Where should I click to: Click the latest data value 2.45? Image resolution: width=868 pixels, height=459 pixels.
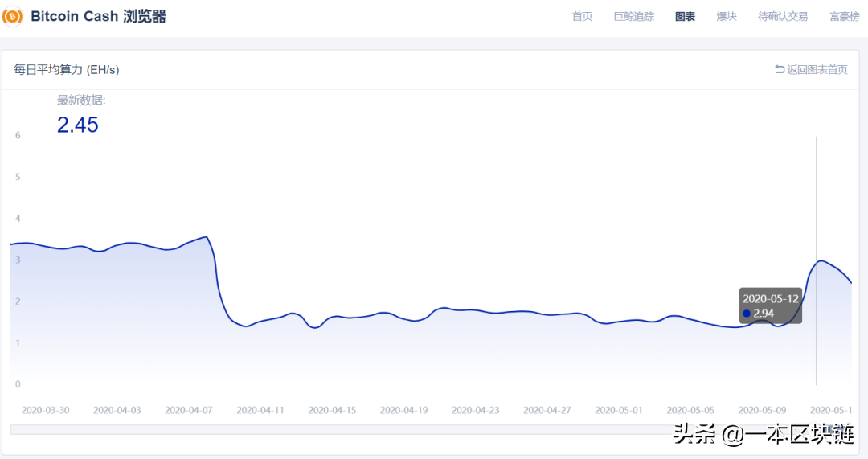pyautogui.click(x=77, y=125)
